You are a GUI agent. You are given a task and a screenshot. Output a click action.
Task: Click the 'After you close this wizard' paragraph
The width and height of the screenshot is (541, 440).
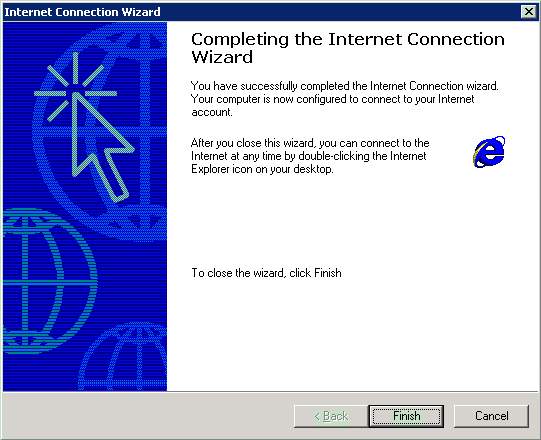coord(310,156)
